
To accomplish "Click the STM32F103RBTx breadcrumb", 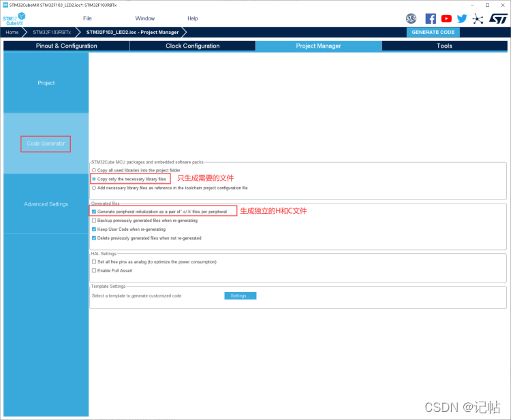I will pyautogui.click(x=52, y=32).
